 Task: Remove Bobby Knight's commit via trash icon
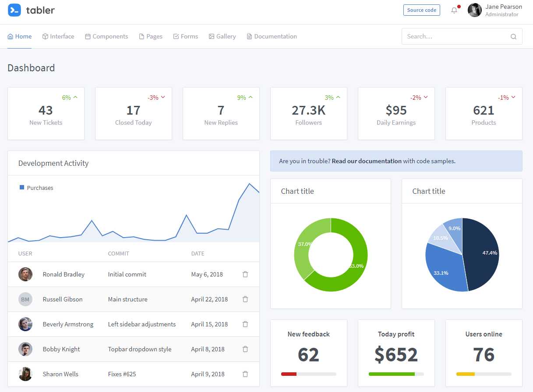[x=245, y=349]
